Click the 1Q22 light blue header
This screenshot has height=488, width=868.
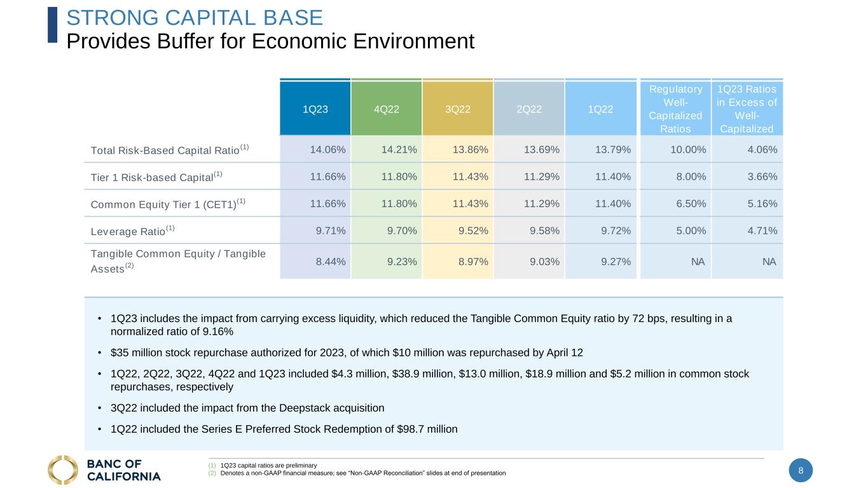600,108
